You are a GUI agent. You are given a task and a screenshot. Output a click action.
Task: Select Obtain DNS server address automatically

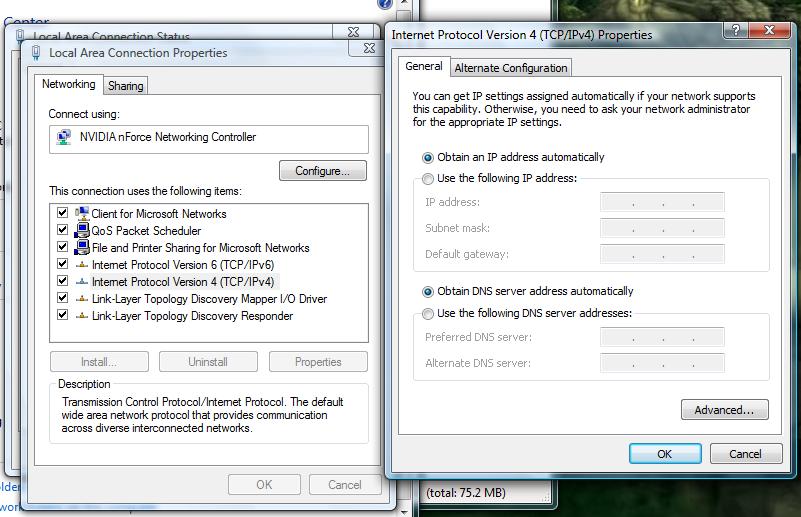[x=428, y=292]
